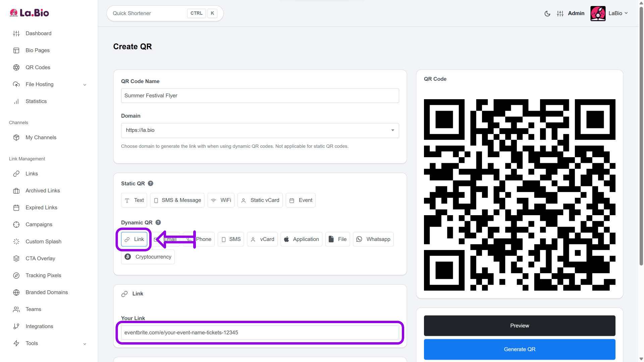Click the page vertical scrollbar
Viewport: 644px width, 362px height.
[x=641, y=134]
